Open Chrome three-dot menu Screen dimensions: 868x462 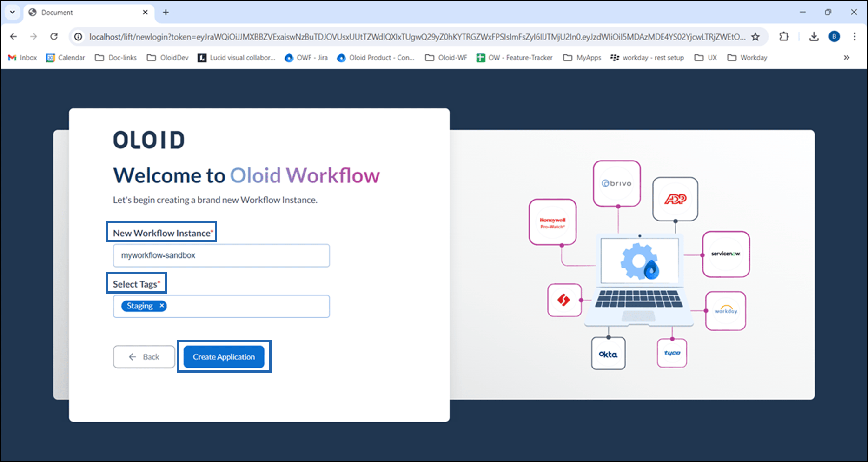(855, 36)
